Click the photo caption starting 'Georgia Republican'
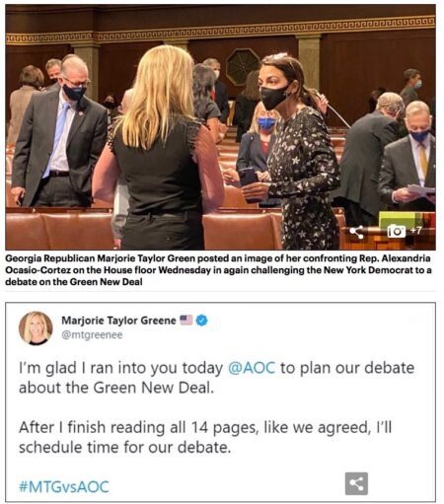 point(218,270)
